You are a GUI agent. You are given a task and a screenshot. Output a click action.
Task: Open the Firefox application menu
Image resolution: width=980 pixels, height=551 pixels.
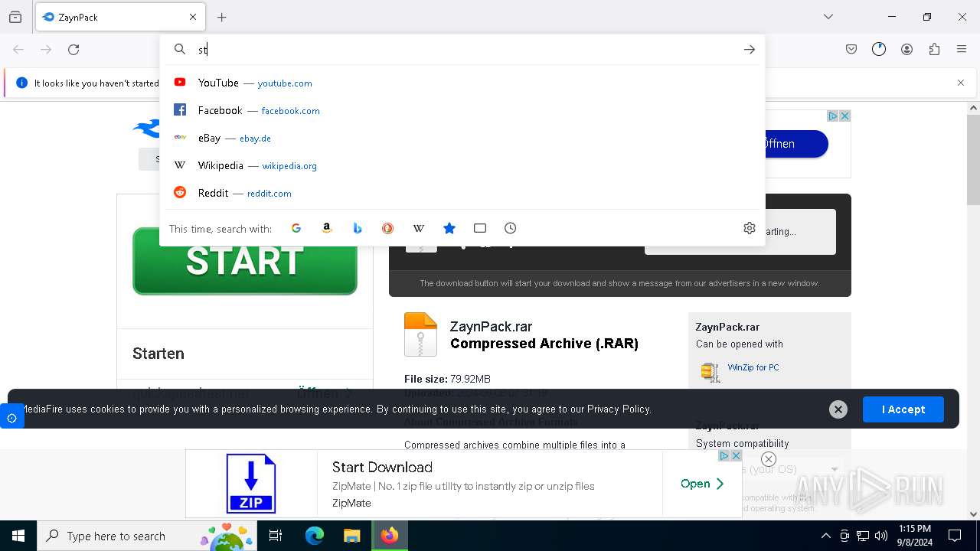(x=962, y=50)
